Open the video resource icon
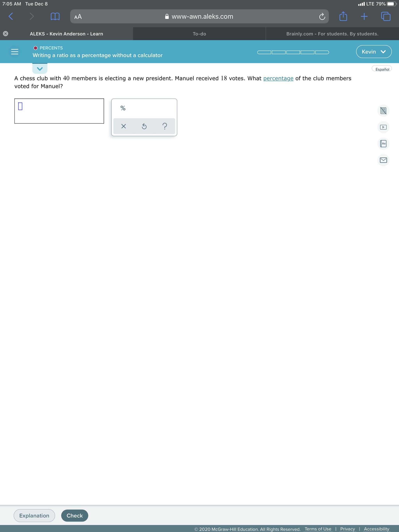This screenshot has width=399, height=532. pos(383,127)
